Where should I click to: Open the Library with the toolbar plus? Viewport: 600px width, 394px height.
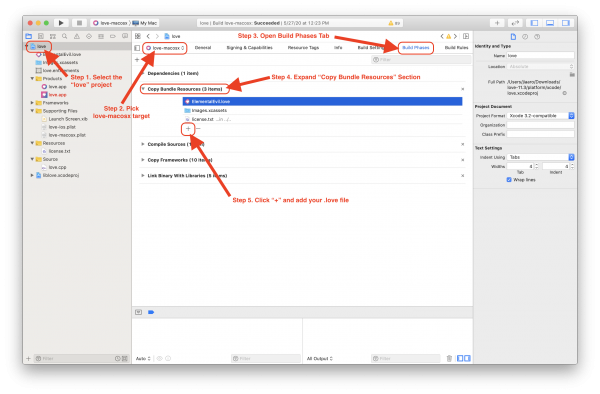[x=497, y=23]
